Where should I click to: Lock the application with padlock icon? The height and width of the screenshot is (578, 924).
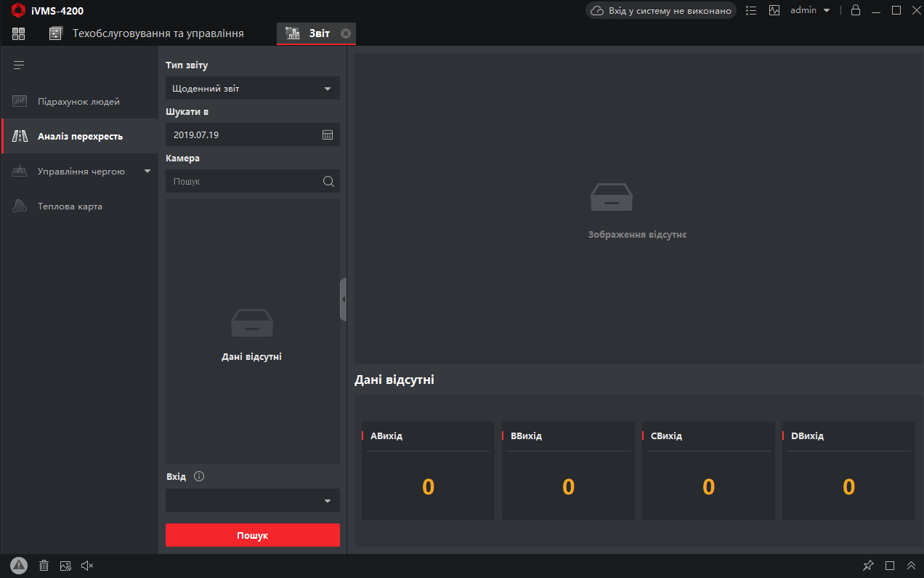tap(856, 10)
